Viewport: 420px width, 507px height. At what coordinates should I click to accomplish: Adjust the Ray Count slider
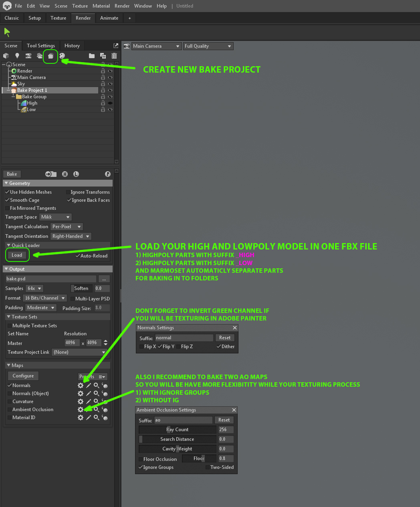coord(178,430)
